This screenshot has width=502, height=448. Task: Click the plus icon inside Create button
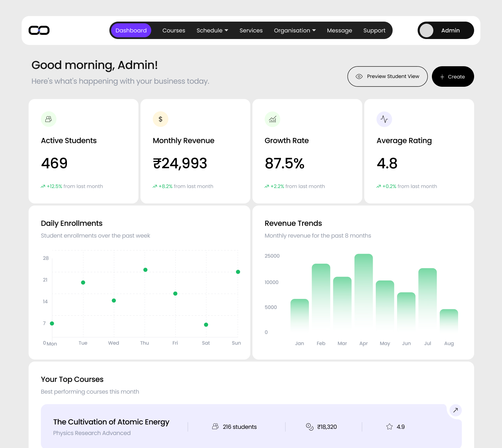[442, 77]
